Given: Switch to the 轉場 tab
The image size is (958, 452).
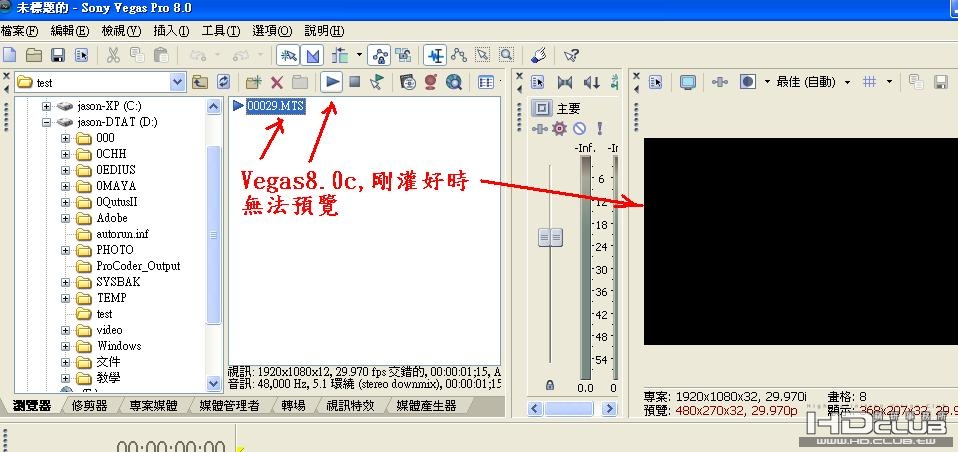Looking at the screenshot, I should 294,406.
